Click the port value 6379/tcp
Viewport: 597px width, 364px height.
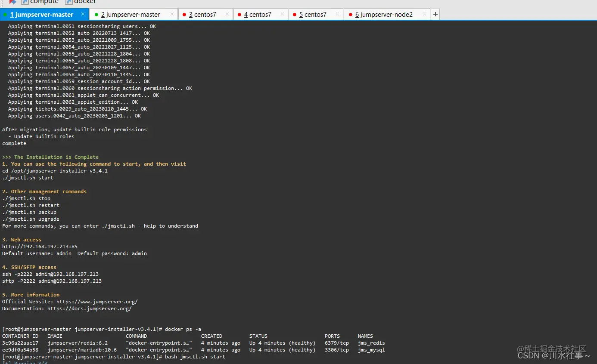point(337,343)
